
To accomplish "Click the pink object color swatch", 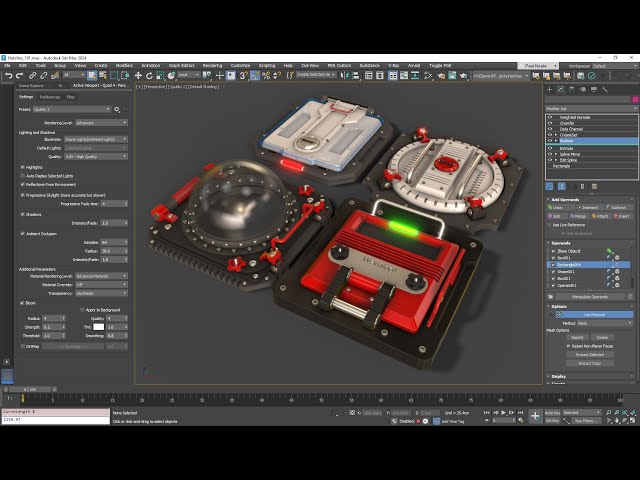I will [x=635, y=100].
